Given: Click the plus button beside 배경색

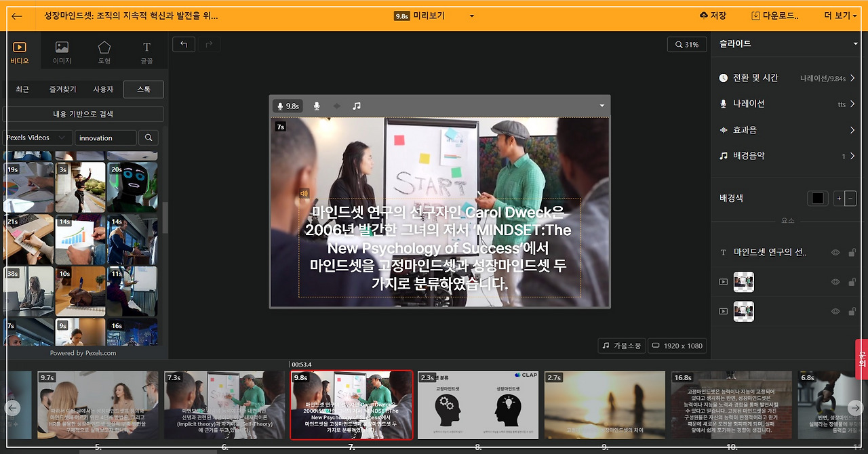Looking at the screenshot, I should (839, 199).
